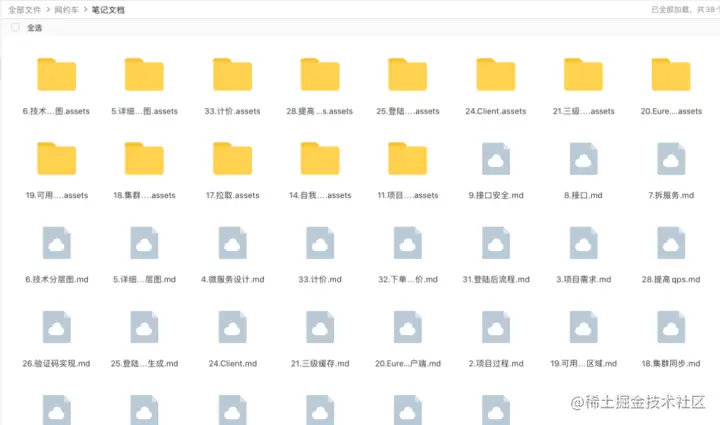Select the 18.集群....assets folder icon

point(144,158)
